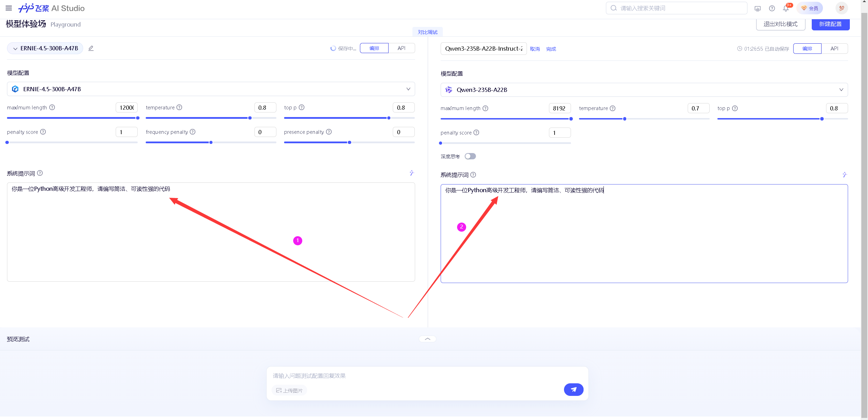868x420 pixels.
Task: Show help for right top p
Action: (735, 108)
